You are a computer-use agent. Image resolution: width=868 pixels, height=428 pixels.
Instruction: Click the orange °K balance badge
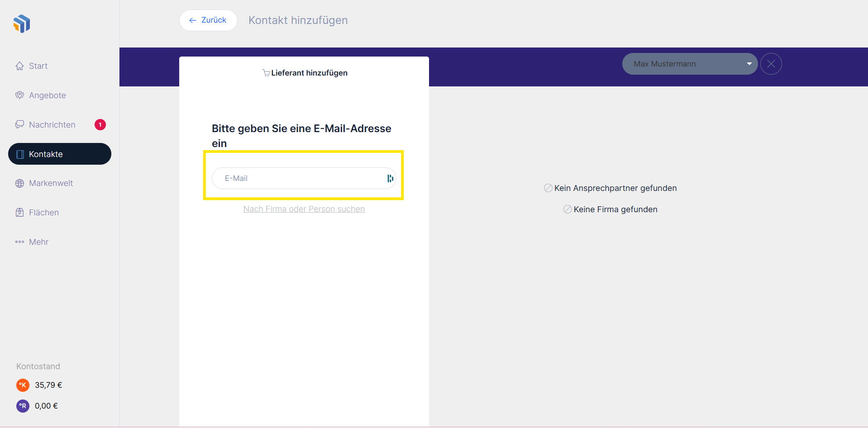click(23, 385)
